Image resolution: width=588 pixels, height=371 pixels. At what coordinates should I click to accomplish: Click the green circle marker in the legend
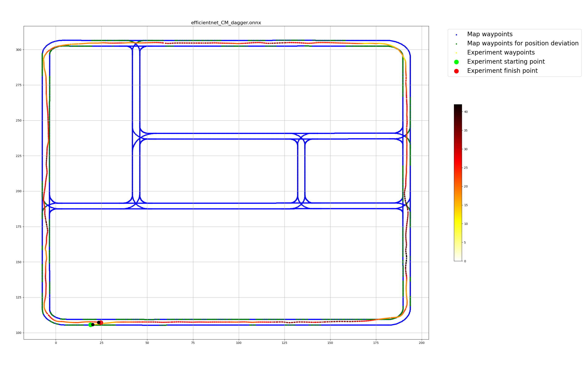tap(456, 62)
